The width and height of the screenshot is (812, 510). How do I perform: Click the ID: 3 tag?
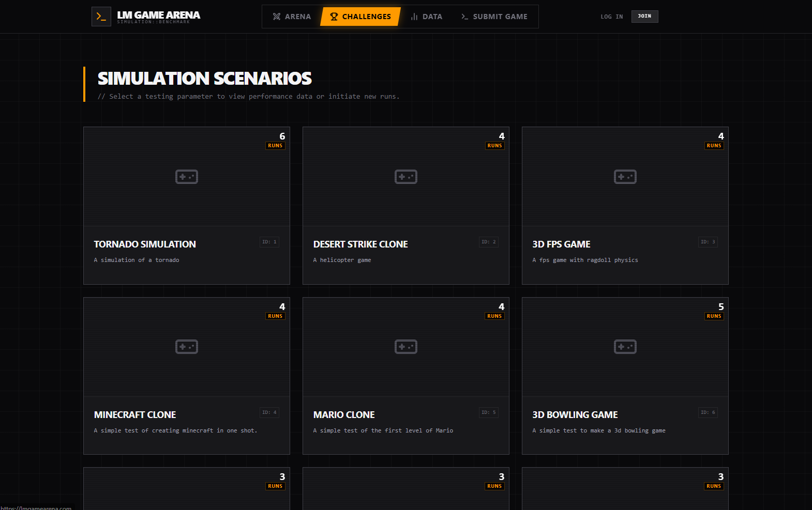[708, 242]
